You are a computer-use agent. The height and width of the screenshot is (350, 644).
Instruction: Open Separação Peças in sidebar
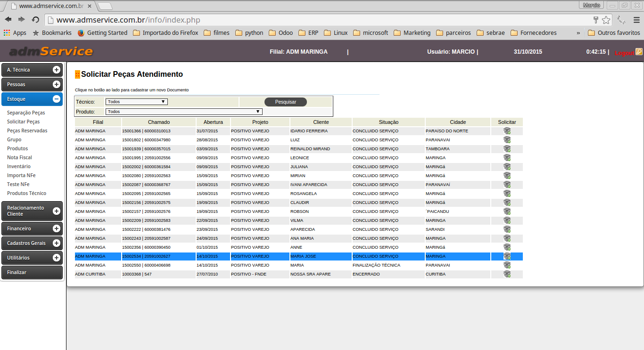tap(26, 113)
